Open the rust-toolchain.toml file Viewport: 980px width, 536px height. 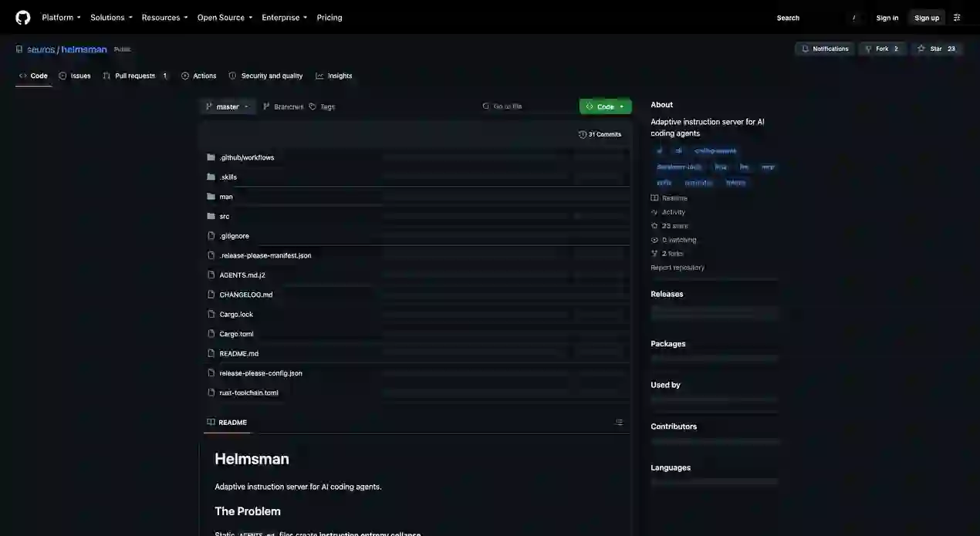[249, 393]
